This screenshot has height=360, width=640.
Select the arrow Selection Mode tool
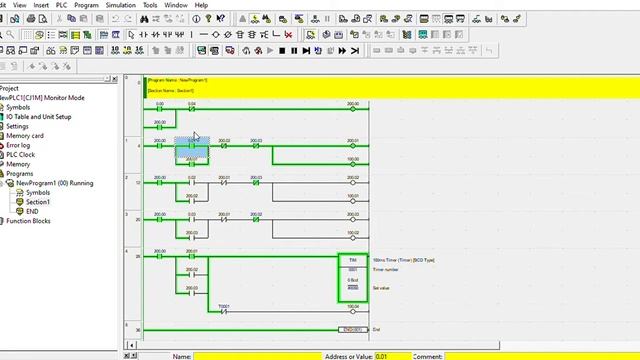click(131, 35)
